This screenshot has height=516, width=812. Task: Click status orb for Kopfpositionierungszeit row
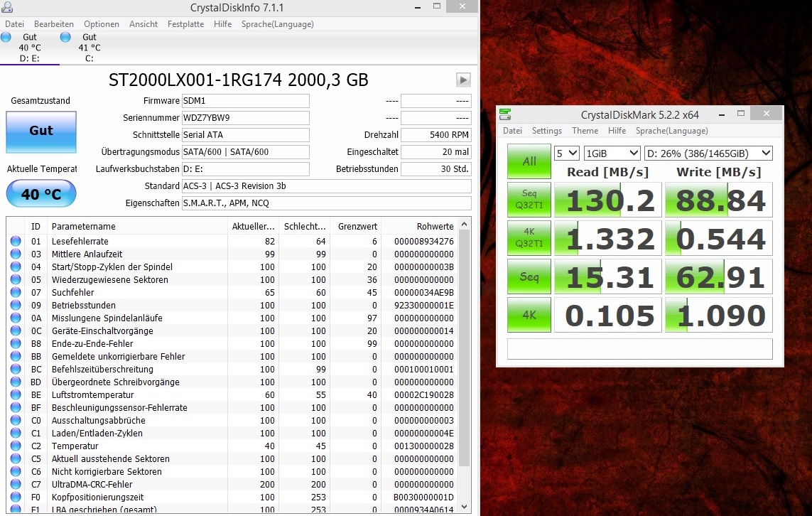(x=16, y=497)
